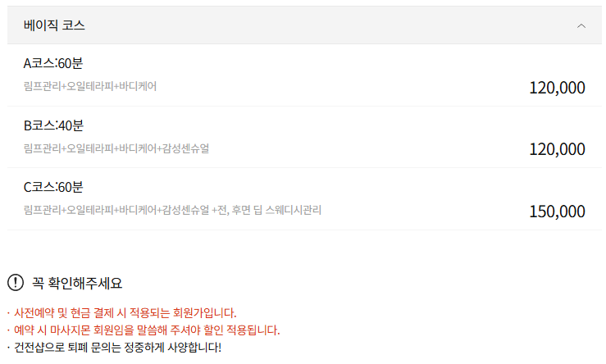Screen dimensions: 606x364
Task: Select the C코스:60분 course title
Action: tap(53, 187)
